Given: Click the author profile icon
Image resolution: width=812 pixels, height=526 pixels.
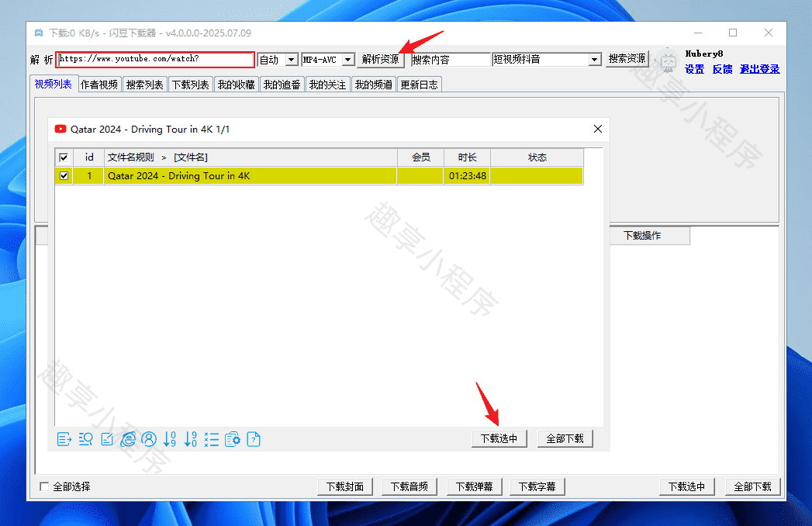Looking at the screenshot, I should coord(149,439).
